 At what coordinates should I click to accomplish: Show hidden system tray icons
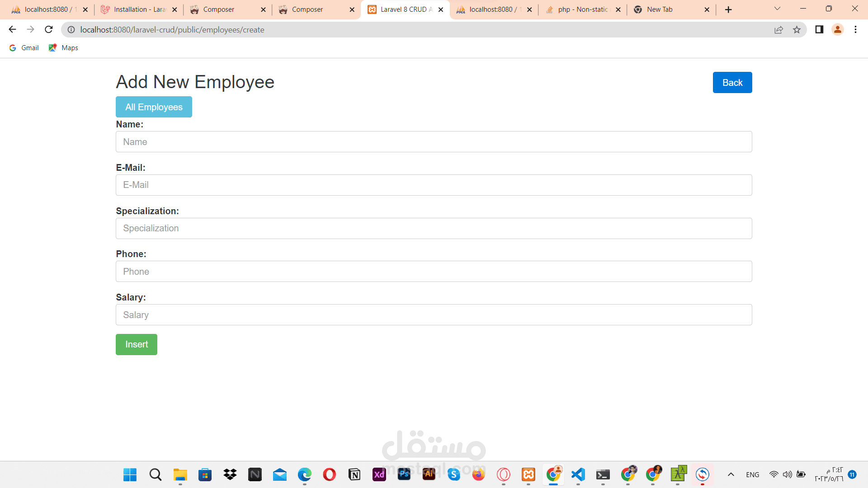click(x=731, y=474)
